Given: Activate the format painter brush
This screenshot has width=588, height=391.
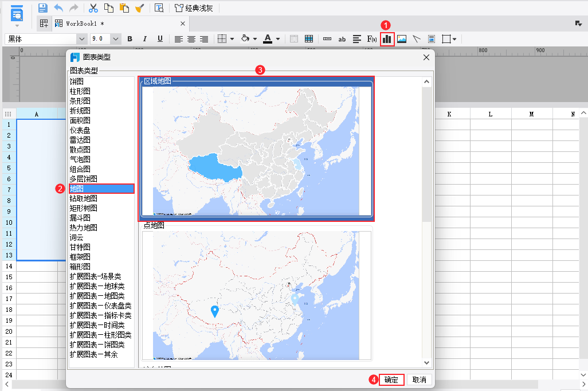Looking at the screenshot, I should pyautogui.click(x=139, y=7).
